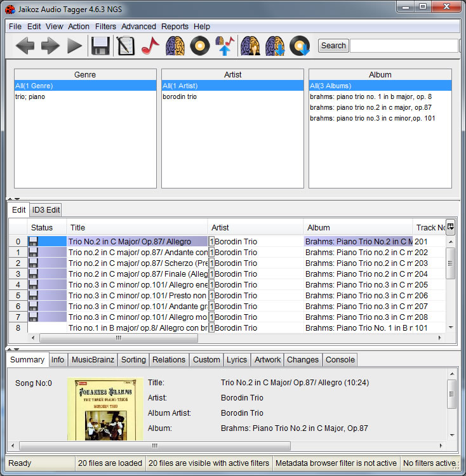Switch to the MusicBrainz tab
466x476 pixels.
click(93, 360)
